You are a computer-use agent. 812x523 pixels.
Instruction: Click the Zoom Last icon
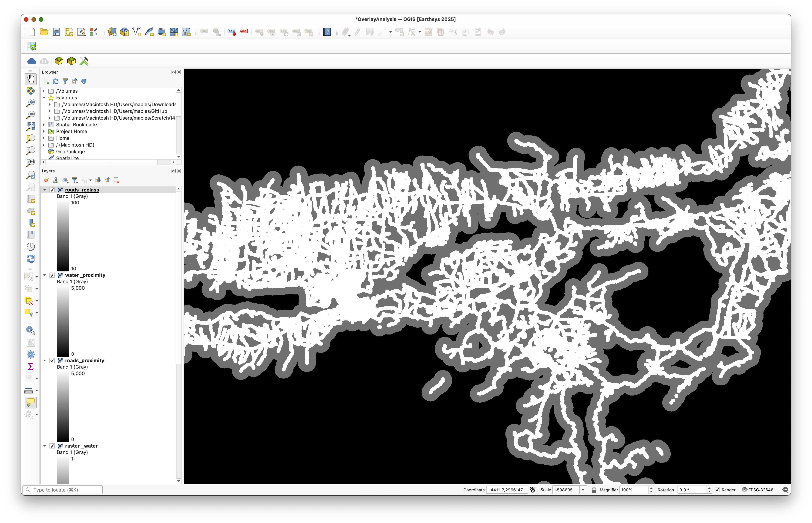pos(31,175)
